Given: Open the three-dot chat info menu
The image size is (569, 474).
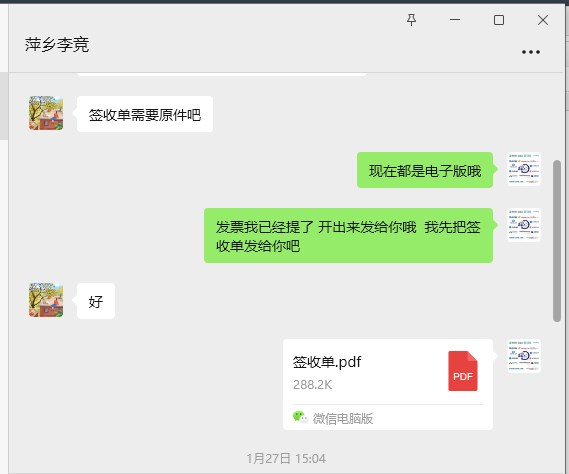Looking at the screenshot, I should (x=531, y=52).
